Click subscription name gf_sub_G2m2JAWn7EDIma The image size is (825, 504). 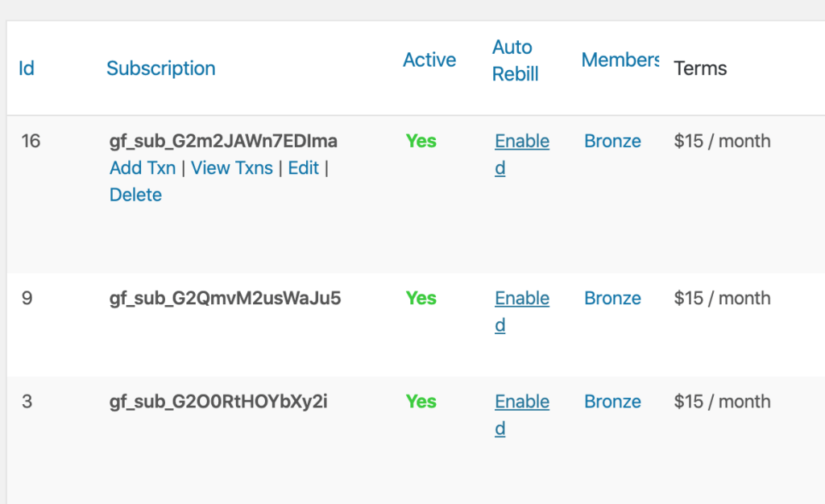[224, 141]
